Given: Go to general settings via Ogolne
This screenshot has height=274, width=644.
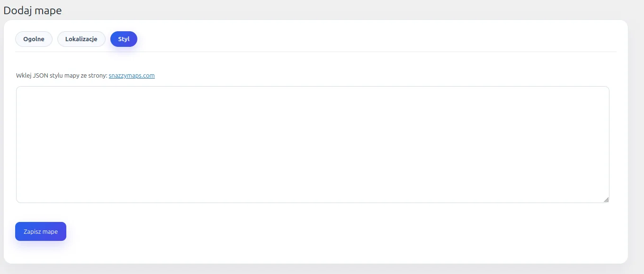Looking at the screenshot, I should pos(34,39).
